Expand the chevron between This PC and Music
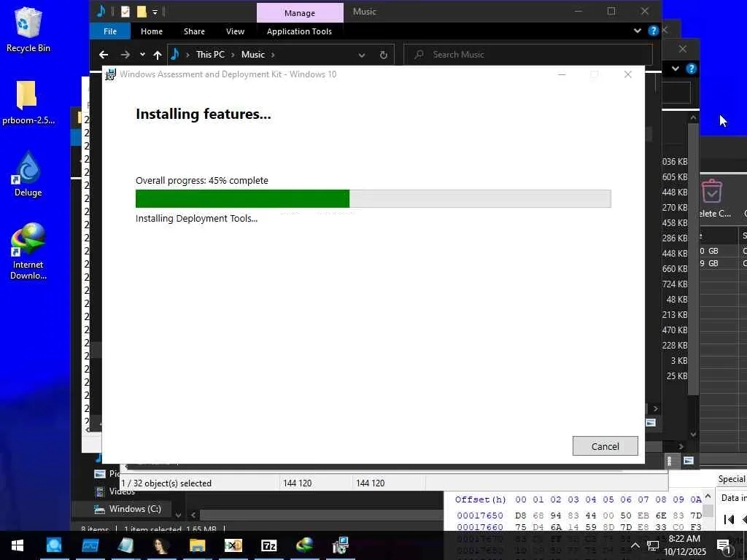This screenshot has width=747, height=560. click(233, 55)
